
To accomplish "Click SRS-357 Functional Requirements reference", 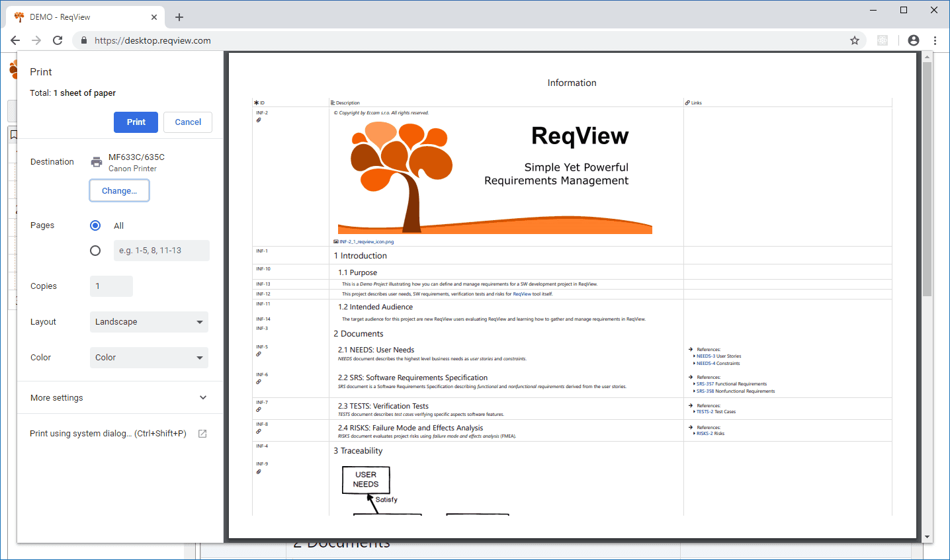I will click(x=732, y=384).
